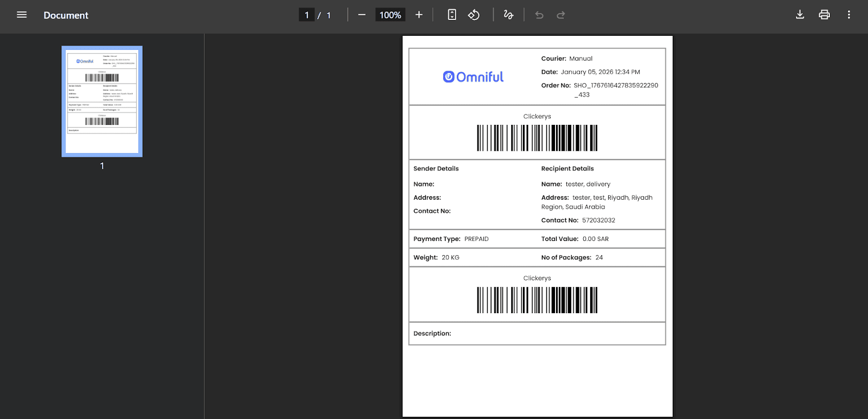The height and width of the screenshot is (419, 868).
Task: Click the 100% zoom level field
Action: pyautogui.click(x=390, y=15)
